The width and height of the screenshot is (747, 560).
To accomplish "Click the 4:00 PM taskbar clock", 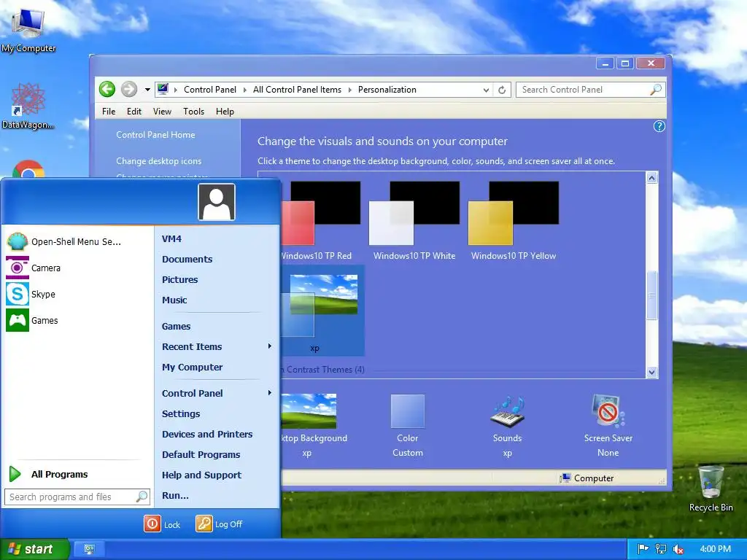I will coord(716,549).
